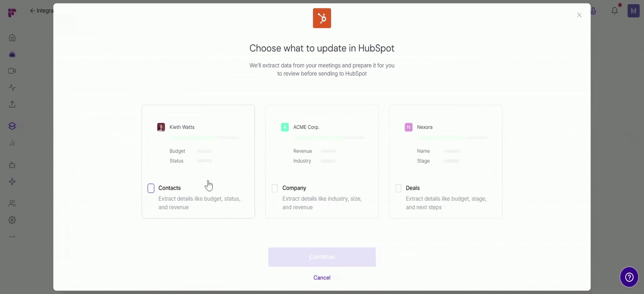Open the uploads sidebar icon
The image size is (644, 294).
(x=12, y=104)
